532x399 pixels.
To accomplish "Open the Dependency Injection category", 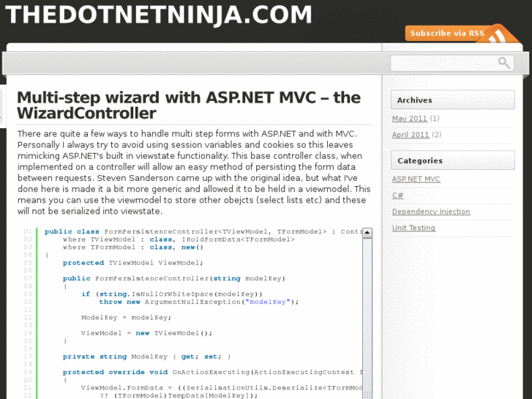I will click(x=431, y=212).
